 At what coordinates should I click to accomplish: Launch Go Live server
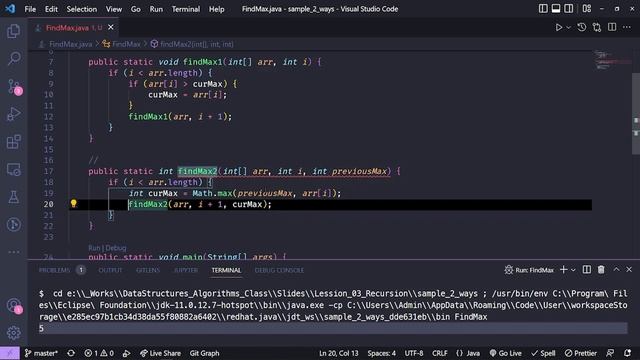point(506,353)
